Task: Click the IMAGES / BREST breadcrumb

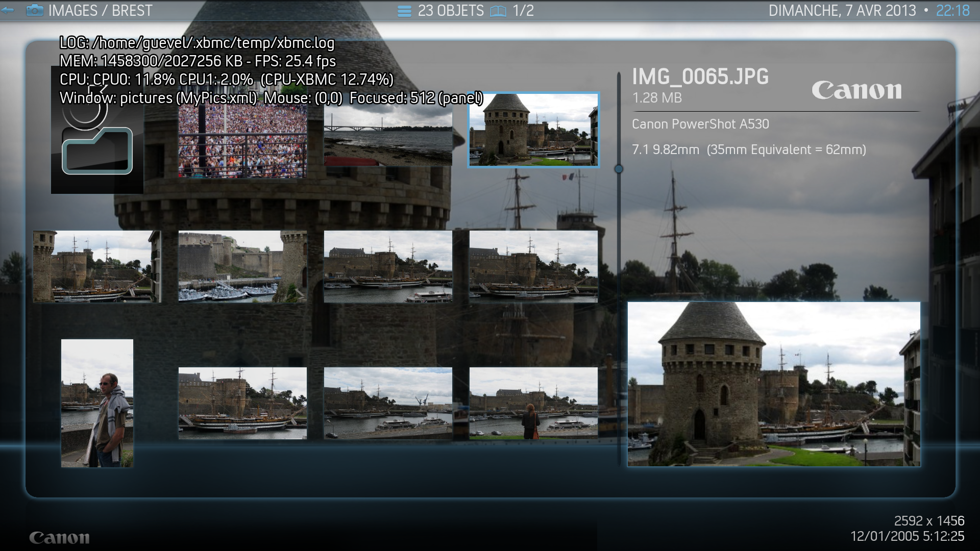Action: point(100,11)
